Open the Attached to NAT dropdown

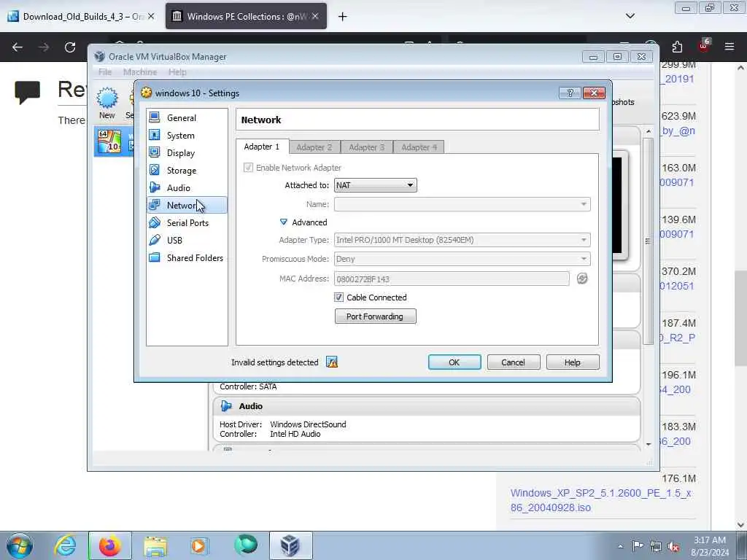tap(376, 185)
